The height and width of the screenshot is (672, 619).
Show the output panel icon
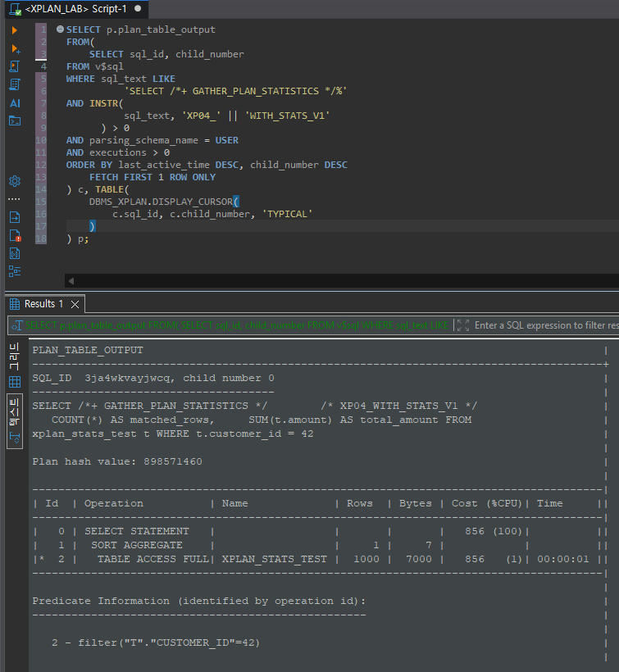pos(15,217)
